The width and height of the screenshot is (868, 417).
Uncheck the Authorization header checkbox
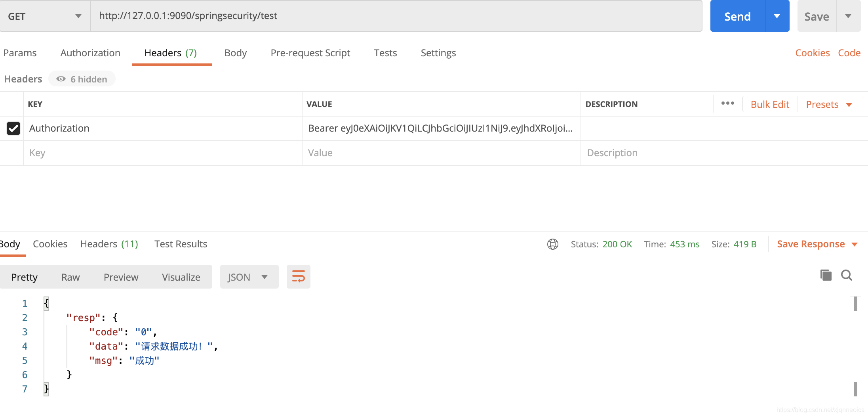13,128
